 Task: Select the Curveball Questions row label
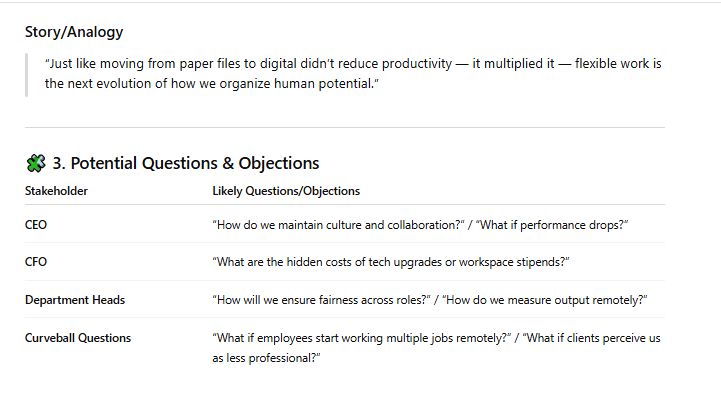tap(78, 338)
